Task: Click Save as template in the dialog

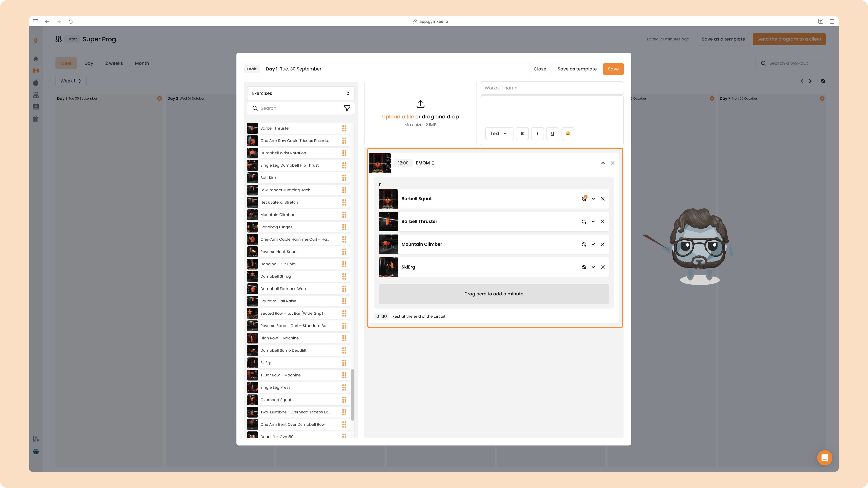Action: [x=577, y=69]
